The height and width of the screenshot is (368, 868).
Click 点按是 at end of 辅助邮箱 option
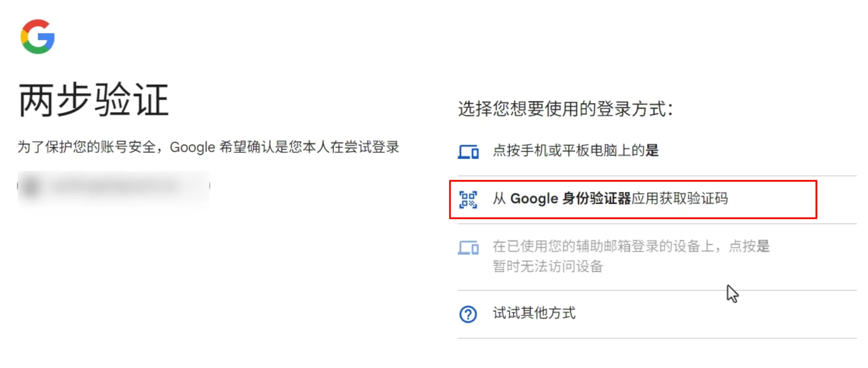coord(749,247)
